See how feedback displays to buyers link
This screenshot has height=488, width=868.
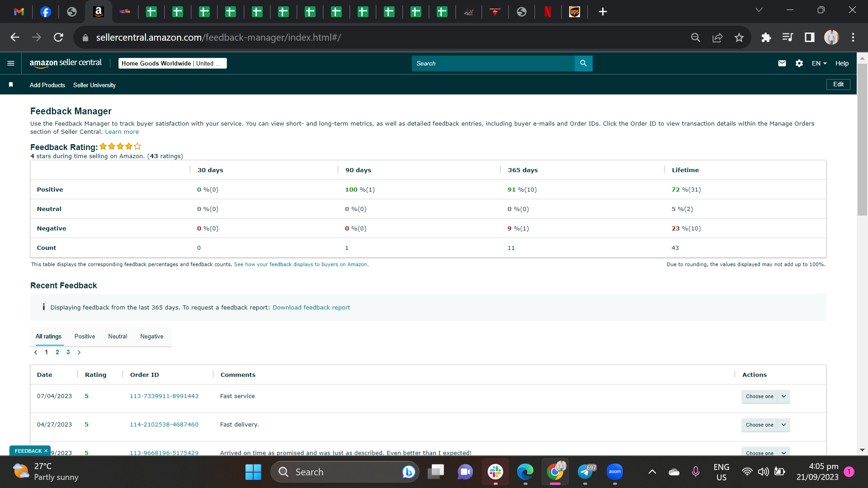coord(301,264)
